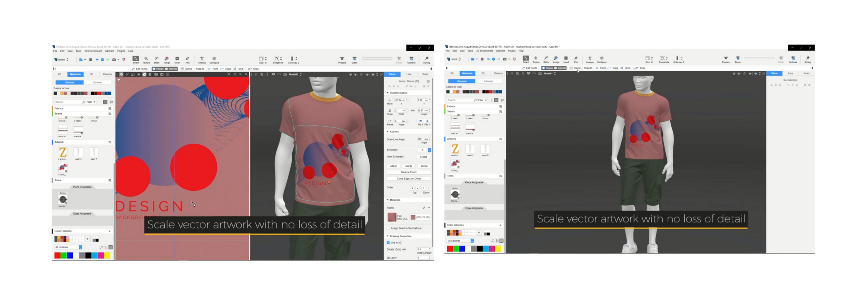The image size is (868, 305).
Task: Click the Dress icon in left window
Action: 354,60
